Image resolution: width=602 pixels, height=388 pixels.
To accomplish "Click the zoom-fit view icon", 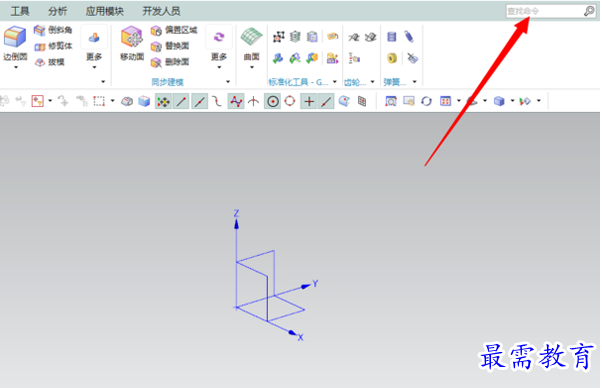I will pyautogui.click(x=391, y=101).
